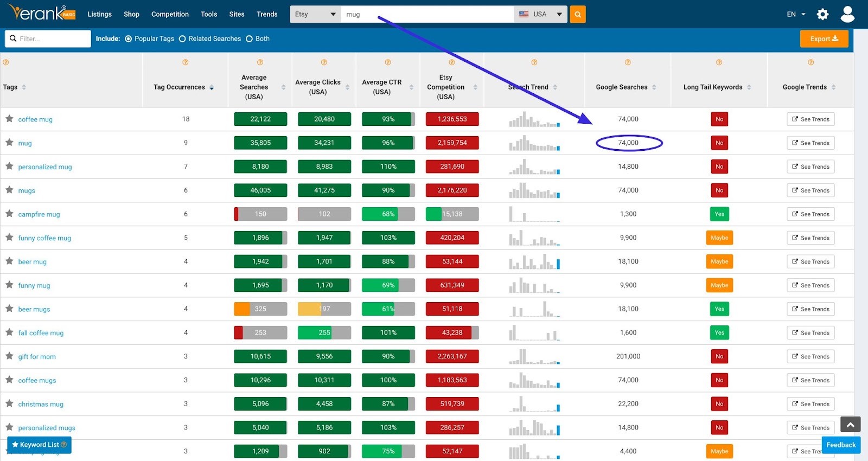Select the Popular Tags radio option

[129, 39]
